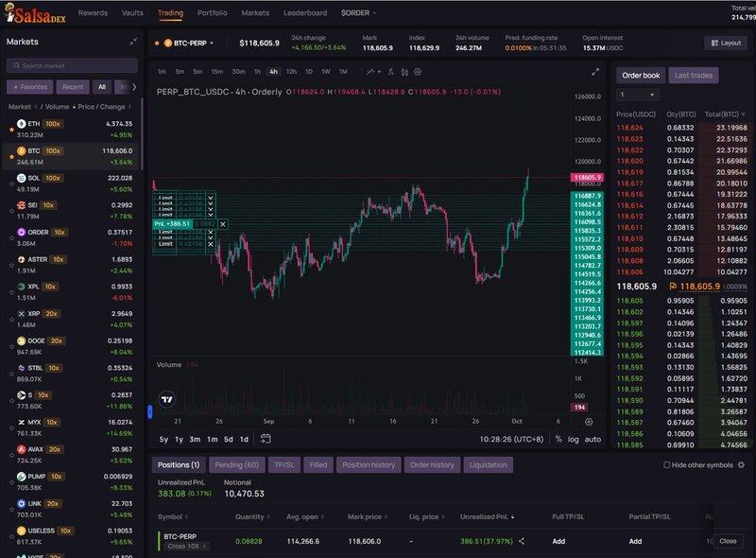
Task: Collapse the Markets panel using the arrows icon
Action: pos(133,42)
